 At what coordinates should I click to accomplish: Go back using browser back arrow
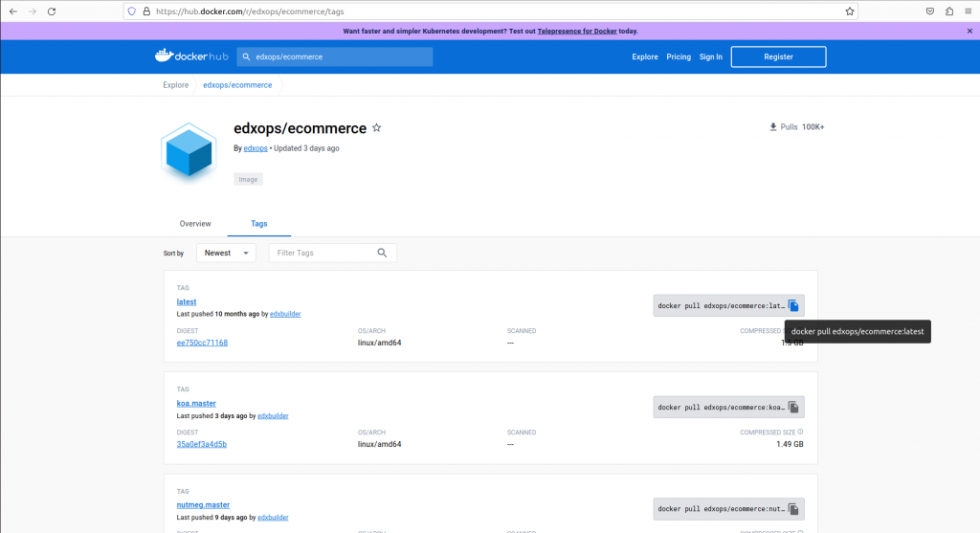(13, 11)
